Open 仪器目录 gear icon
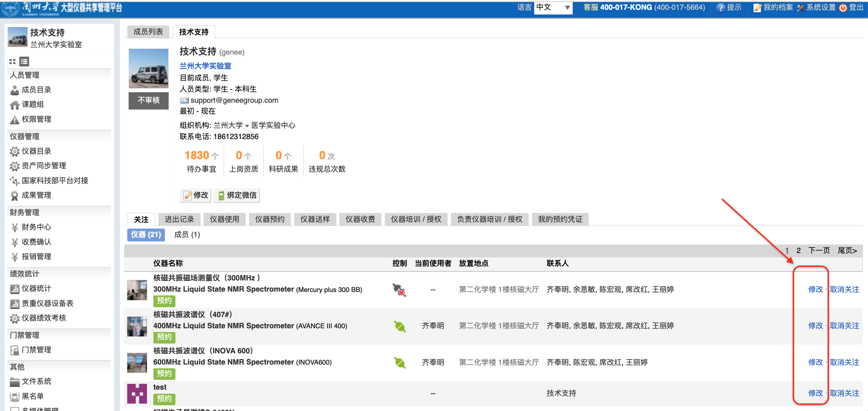Viewport: 868px width, 411px height. coord(15,151)
